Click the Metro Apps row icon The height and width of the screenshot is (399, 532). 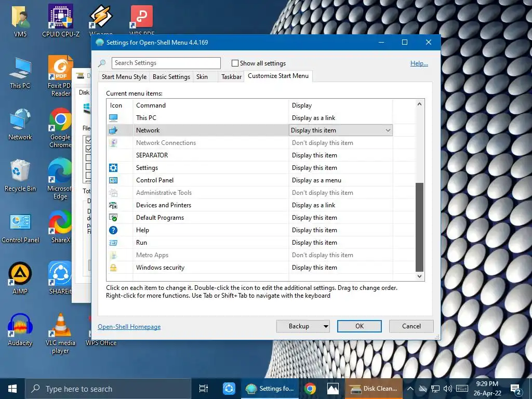tap(113, 255)
